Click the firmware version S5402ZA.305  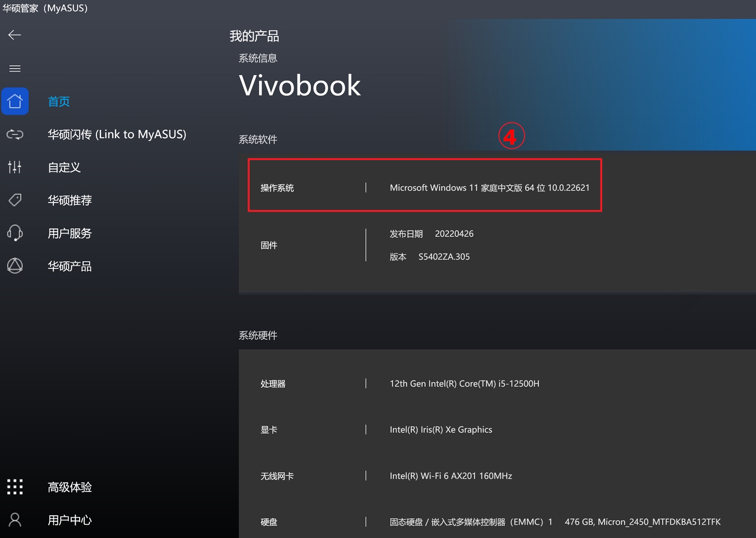[444, 256]
